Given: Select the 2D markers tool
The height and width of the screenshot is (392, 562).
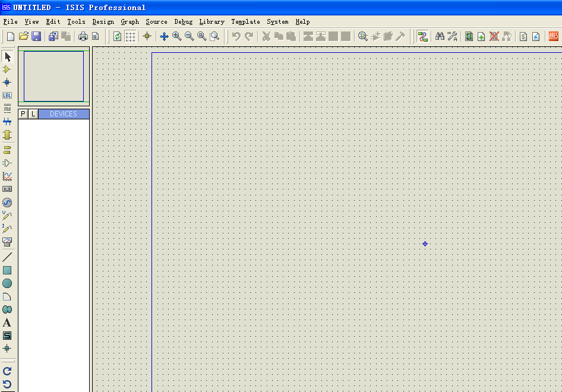Looking at the screenshot, I should pos(7,348).
